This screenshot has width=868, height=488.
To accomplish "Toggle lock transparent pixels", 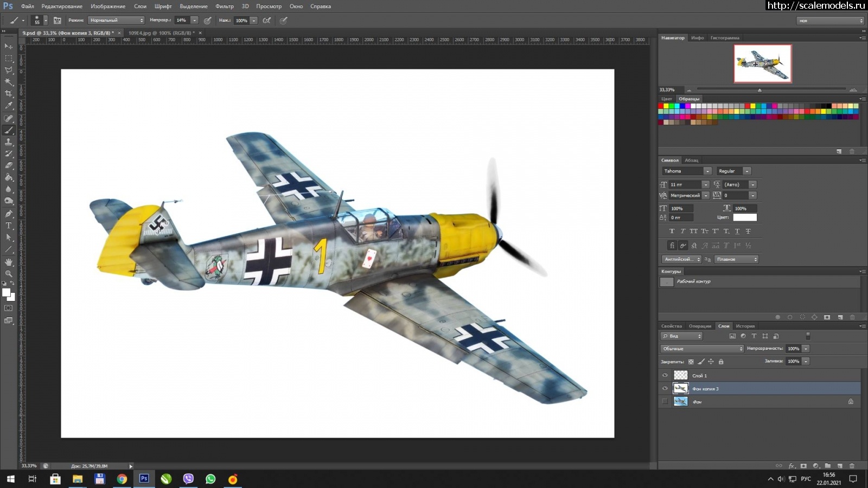I will tap(691, 362).
